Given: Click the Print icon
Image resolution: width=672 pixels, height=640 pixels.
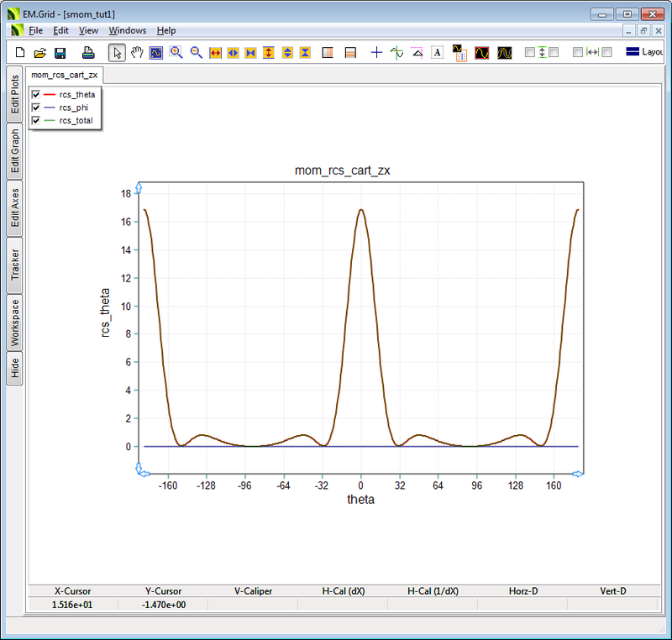Looking at the screenshot, I should click(87, 52).
